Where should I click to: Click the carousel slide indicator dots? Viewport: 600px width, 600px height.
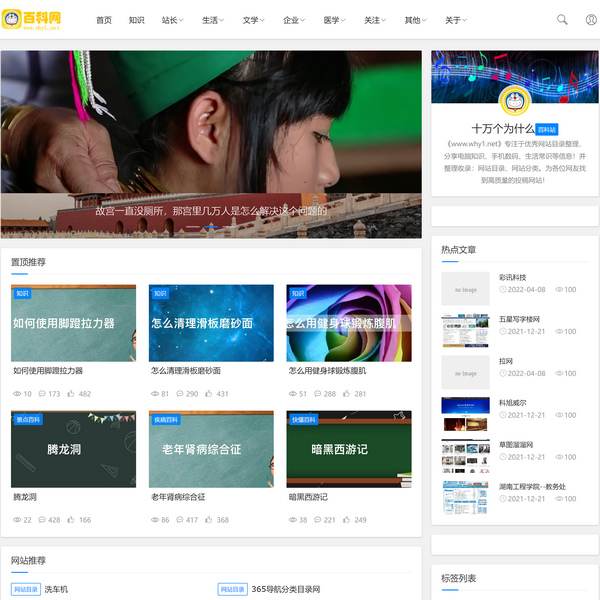click(x=210, y=227)
